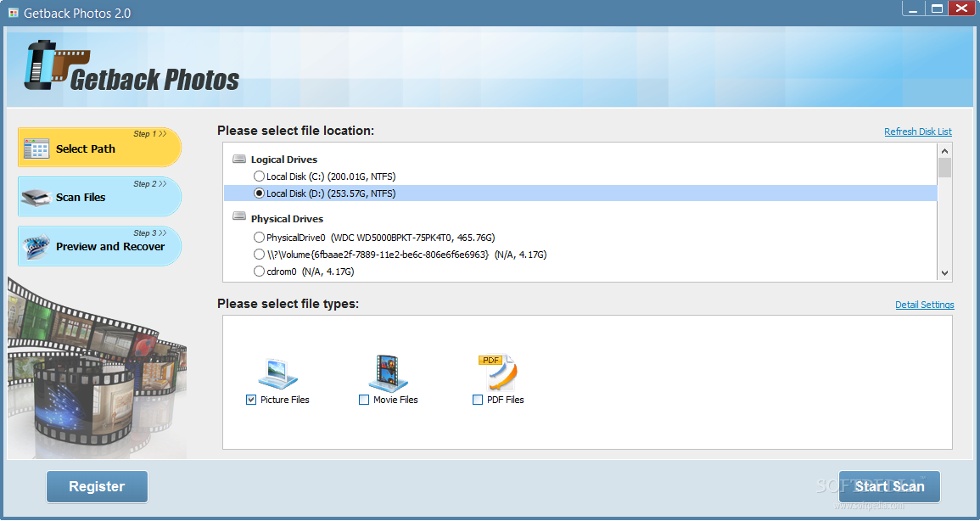Maximize the Getback Photos window

pos(936,8)
